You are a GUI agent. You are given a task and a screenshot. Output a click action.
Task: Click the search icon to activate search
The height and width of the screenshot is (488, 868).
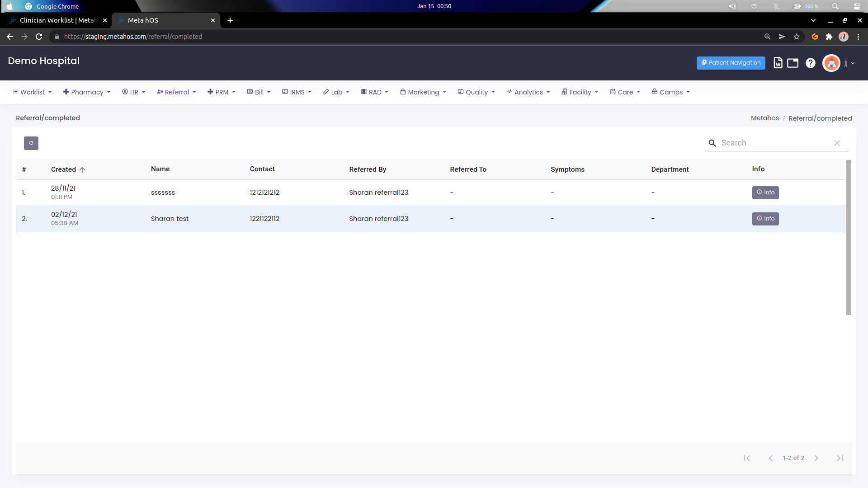pos(712,143)
